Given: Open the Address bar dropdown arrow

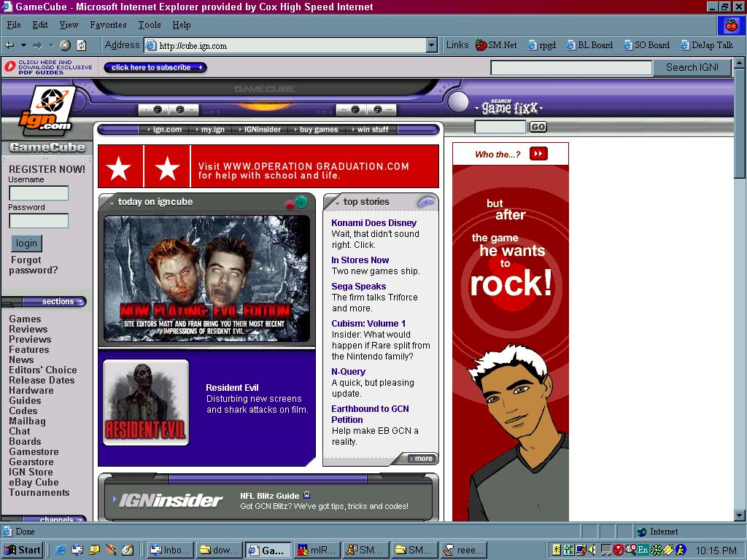Looking at the screenshot, I should tap(431, 45).
